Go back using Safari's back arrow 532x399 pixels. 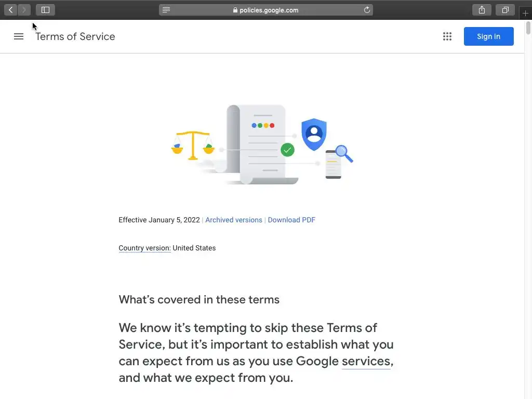click(x=11, y=10)
